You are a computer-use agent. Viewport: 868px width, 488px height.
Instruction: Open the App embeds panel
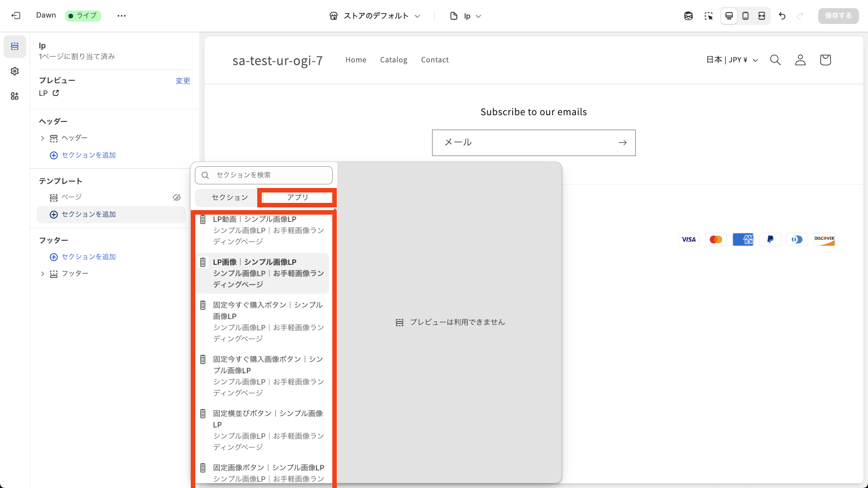pyautogui.click(x=14, y=96)
